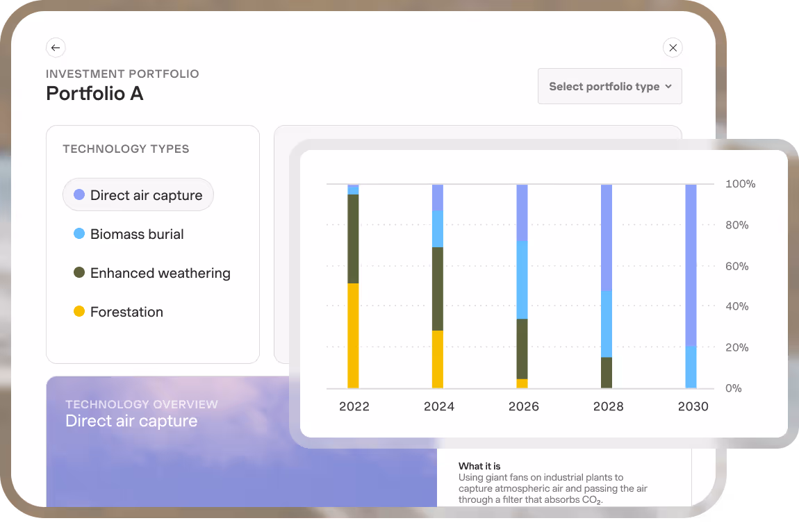Click the 80% axis label
Image resolution: width=799 pixels, height=532 pixels.
(x=737, y=225)
